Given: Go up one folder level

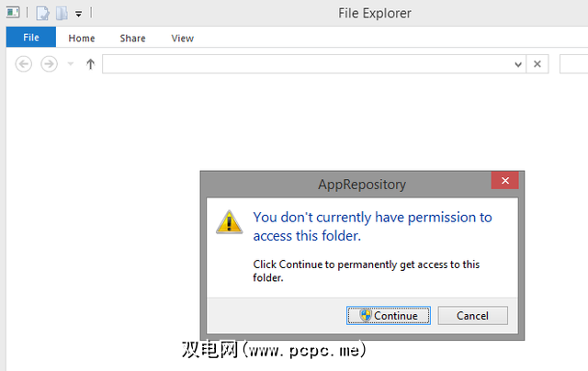Looking at the screenshot, I should (90, 64).
